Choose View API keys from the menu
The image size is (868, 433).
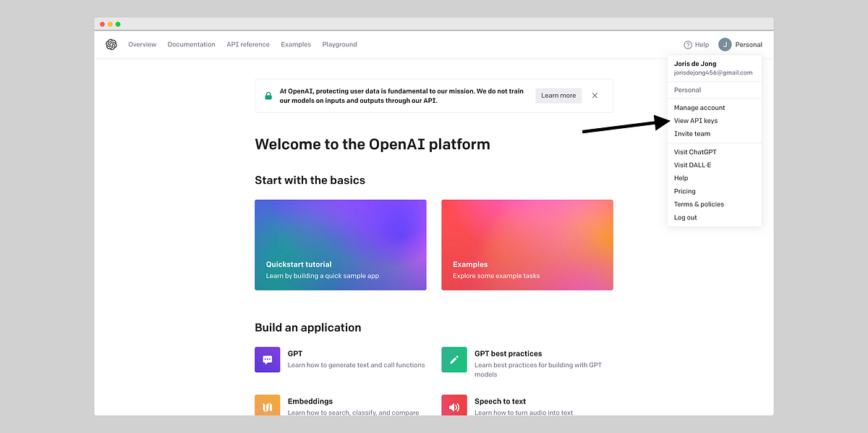tap(696, 120)
